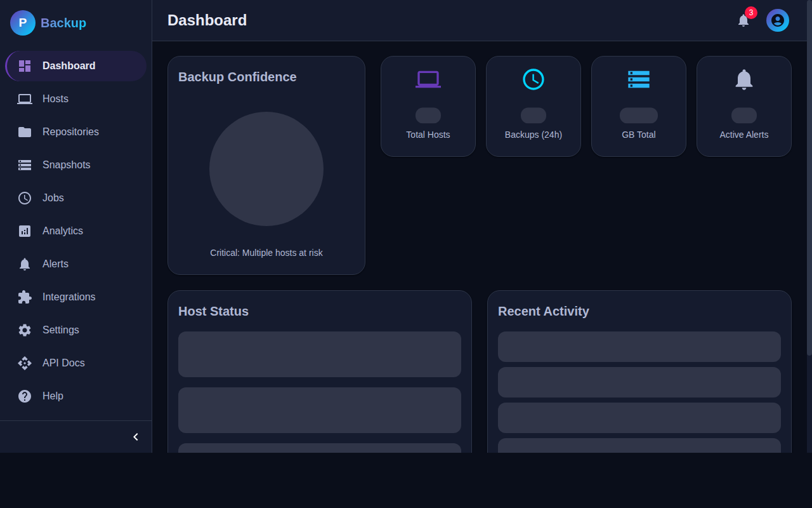Click the Backup logo in the sidebar

48,23
